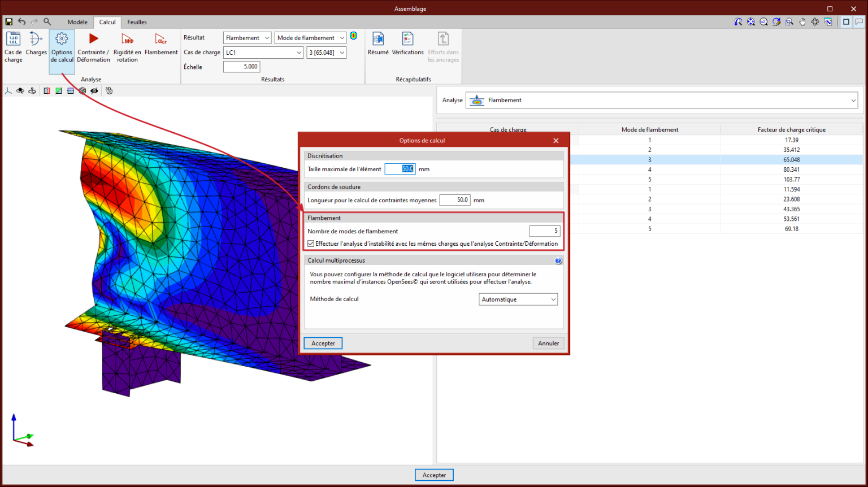This screenshot has width=868, height=487.
Task: Expand the LC1 load case dropdown
Action: (263, 53)
